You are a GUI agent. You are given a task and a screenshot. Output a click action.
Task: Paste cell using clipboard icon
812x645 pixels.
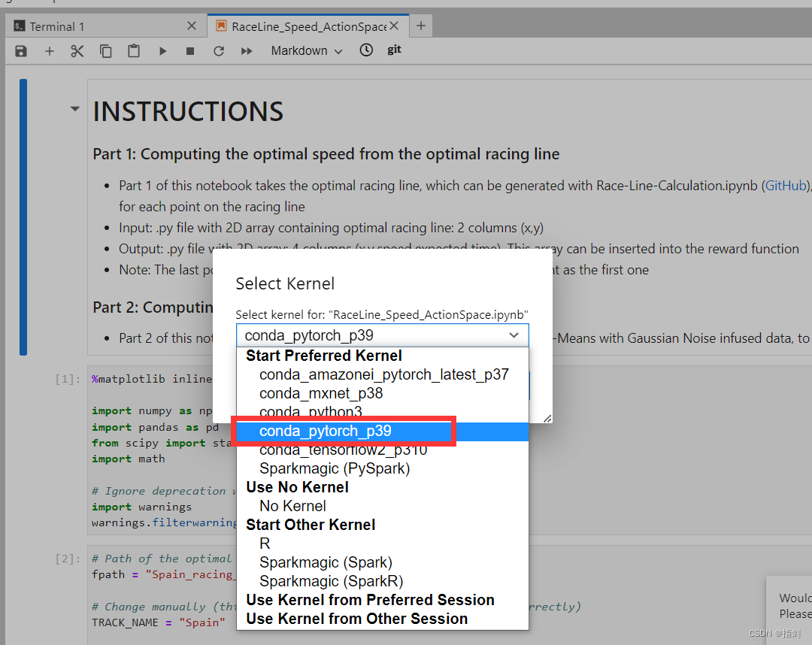134,50
